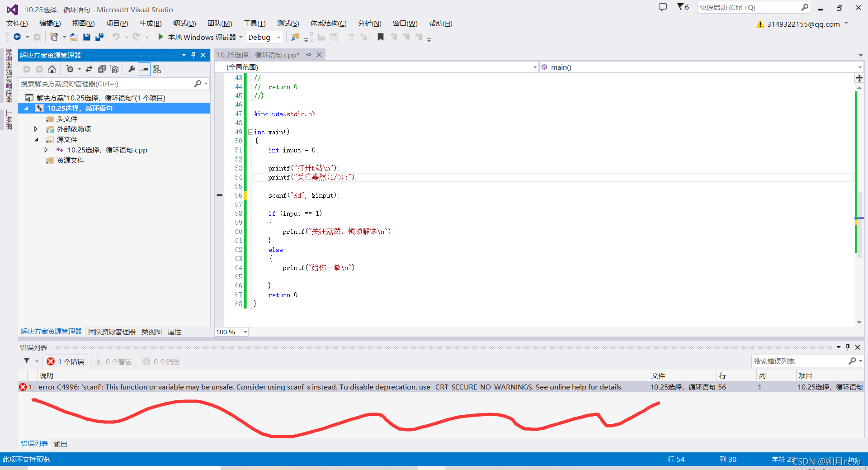
Task: Toggle the 0 个警告 warnings filter
Action: click(x=113, y=361)
